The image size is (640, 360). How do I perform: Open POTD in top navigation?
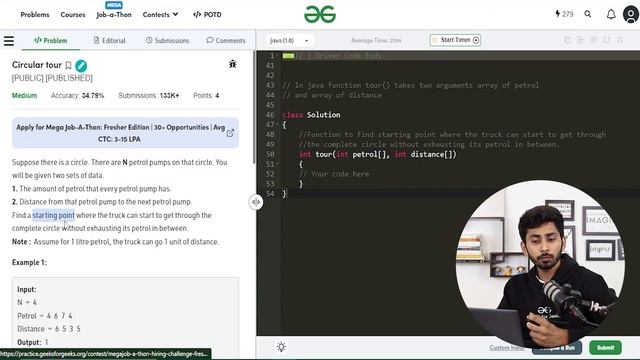pyautogui.click(x=207, y=15)
